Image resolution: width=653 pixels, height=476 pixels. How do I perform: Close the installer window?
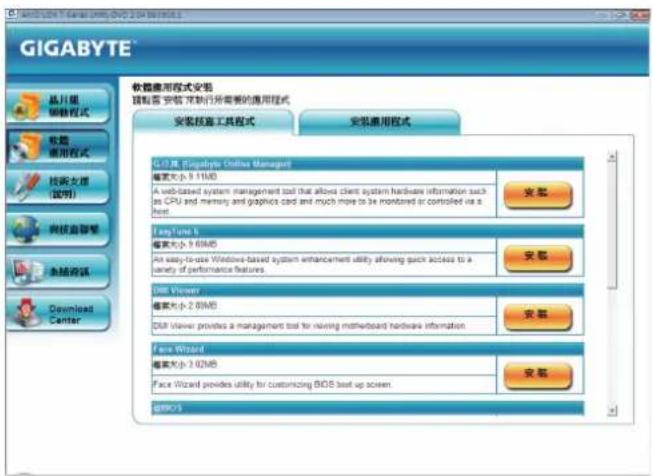pos(639,15)
